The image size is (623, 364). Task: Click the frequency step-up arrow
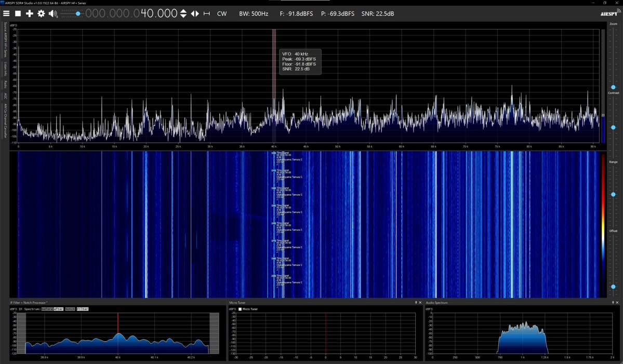(183, 10)
